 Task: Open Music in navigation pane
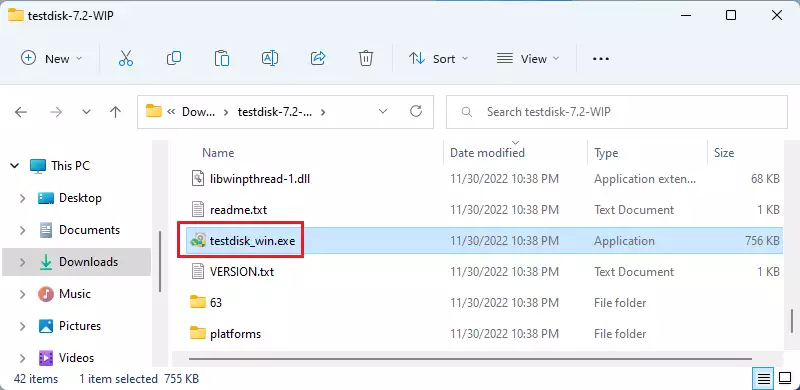[74, 294]
